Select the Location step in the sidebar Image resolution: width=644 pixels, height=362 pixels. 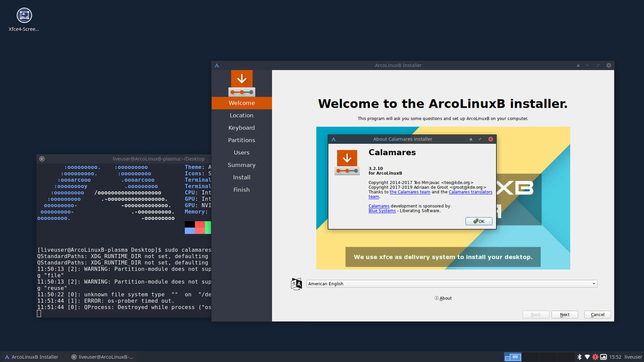[x=241, y=115]
